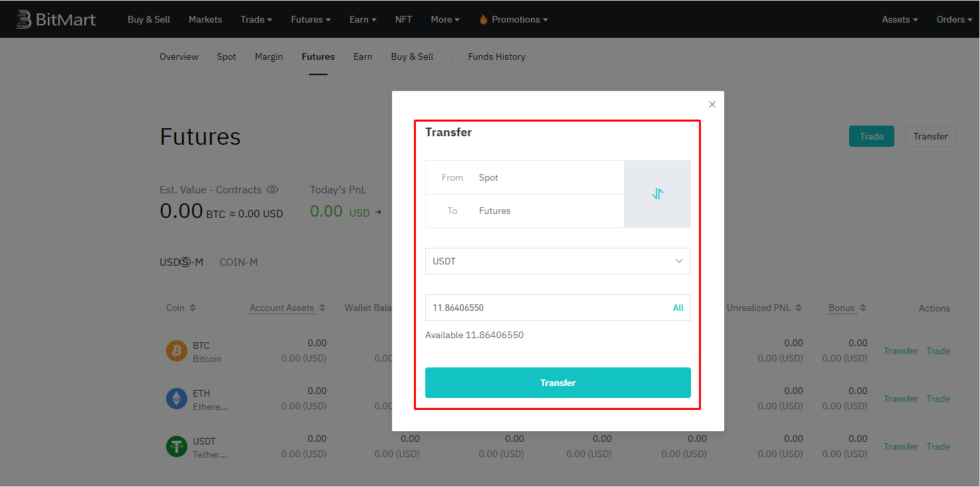
Task: Expand the Earn menu in navbar
Action: (x=363, y=19)
